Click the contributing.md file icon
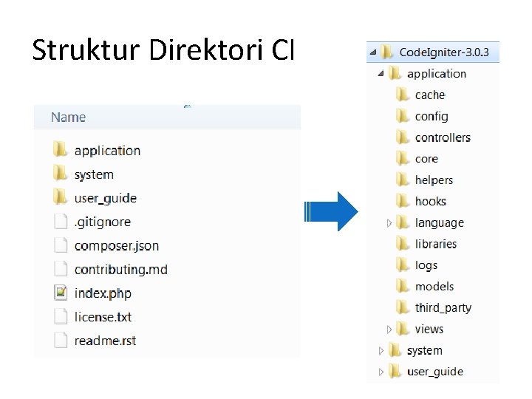Viewport: 532px width, 399px height. tap(61, 269)
